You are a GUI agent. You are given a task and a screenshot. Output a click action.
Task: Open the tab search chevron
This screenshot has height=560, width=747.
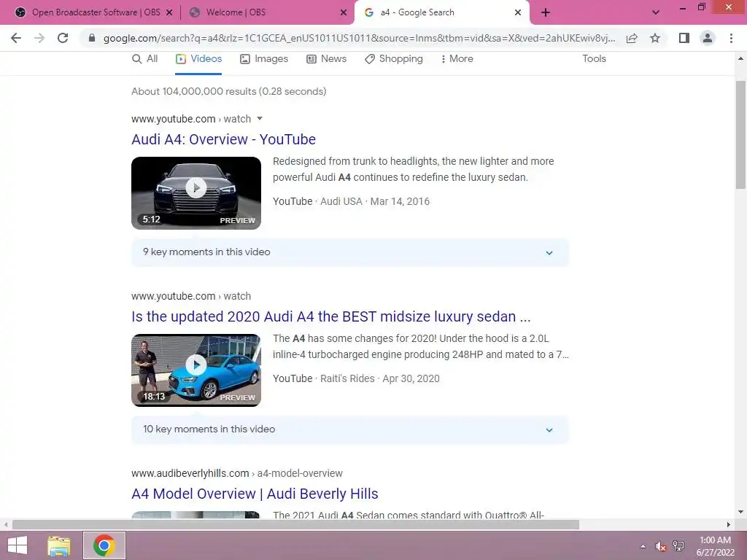(656, 12)
